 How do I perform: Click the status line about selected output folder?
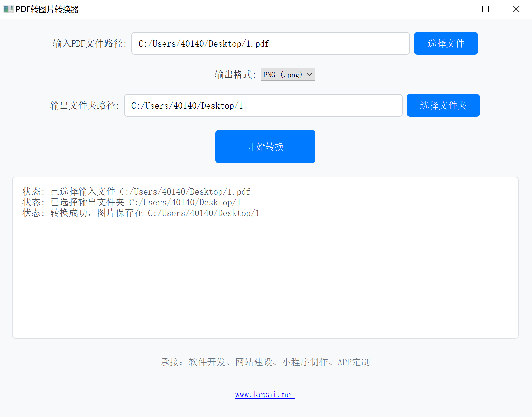(131, 202)
